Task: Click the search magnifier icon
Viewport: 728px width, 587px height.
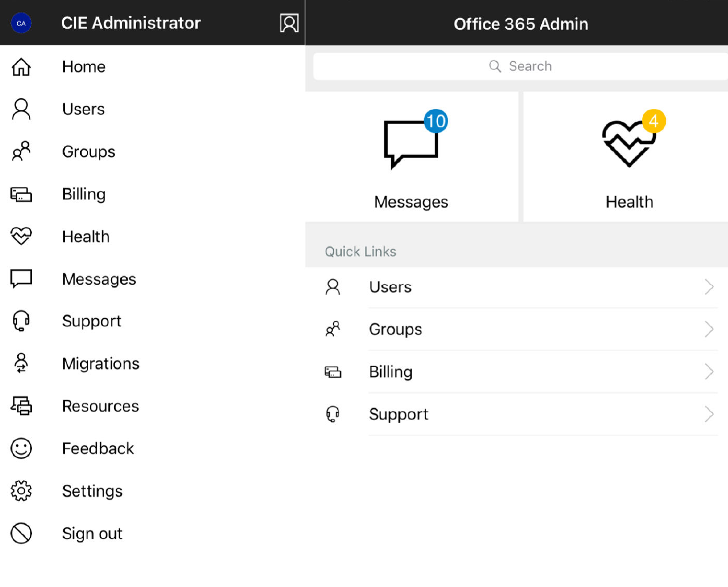Action: 495,66
